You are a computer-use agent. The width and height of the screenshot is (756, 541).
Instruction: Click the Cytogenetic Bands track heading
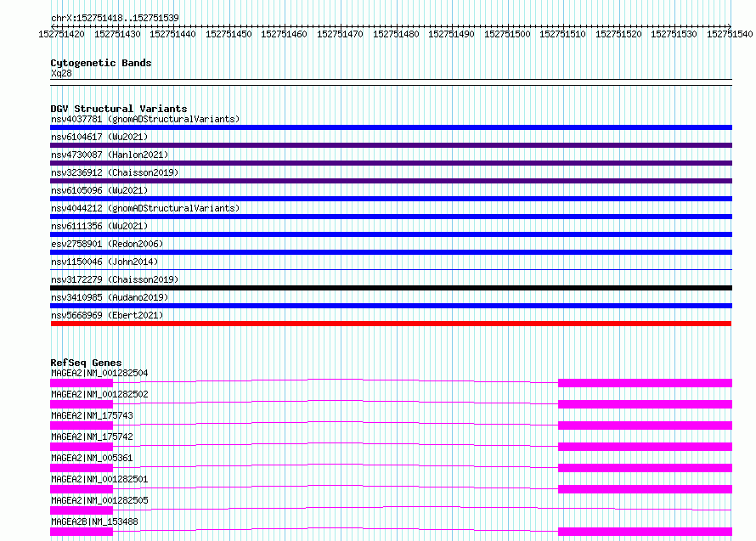pos(101,63)
